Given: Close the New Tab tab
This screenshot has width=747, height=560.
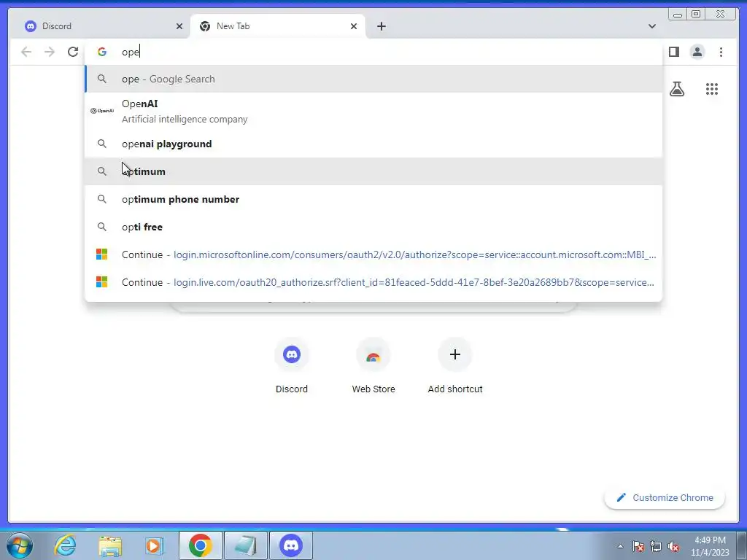Looking at the screenshot, I should coord(354,26).
